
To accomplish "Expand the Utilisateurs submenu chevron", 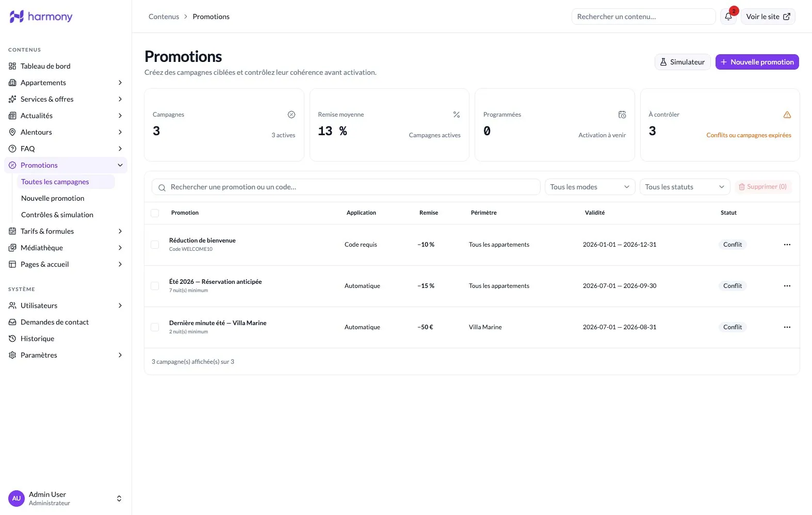I will tap(120, 305).
